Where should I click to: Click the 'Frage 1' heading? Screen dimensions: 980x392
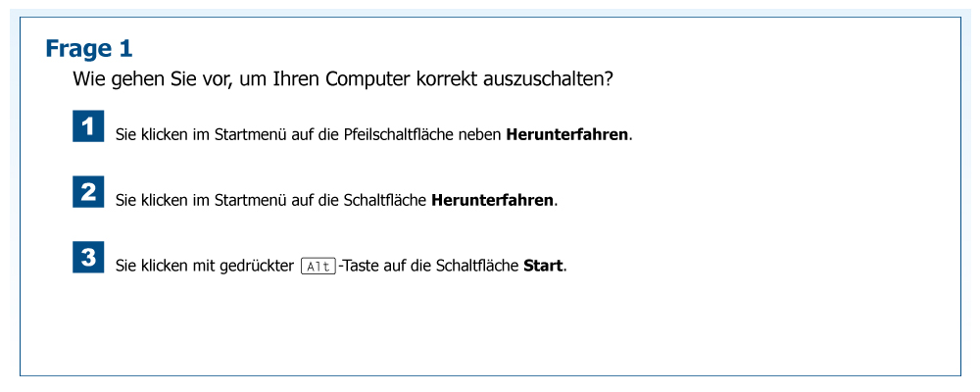[x=89, y=48]
